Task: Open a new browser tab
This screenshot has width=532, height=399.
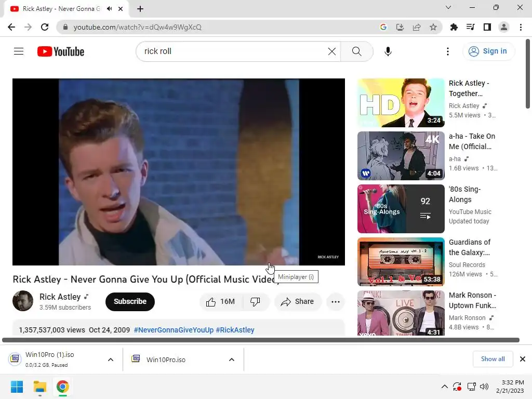Action: tap(140, 9)
